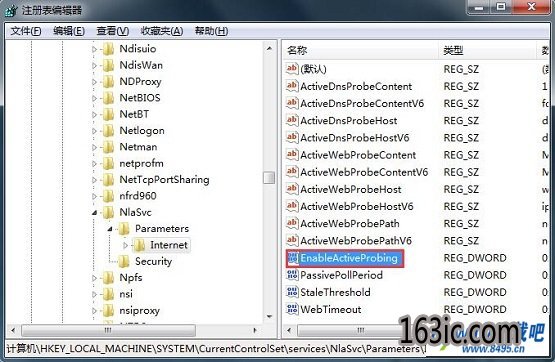The height and width of the screenshot is (362, 555).
Task: Open the 收藏夹(A) favorites menu
Action: pos(162,31)
